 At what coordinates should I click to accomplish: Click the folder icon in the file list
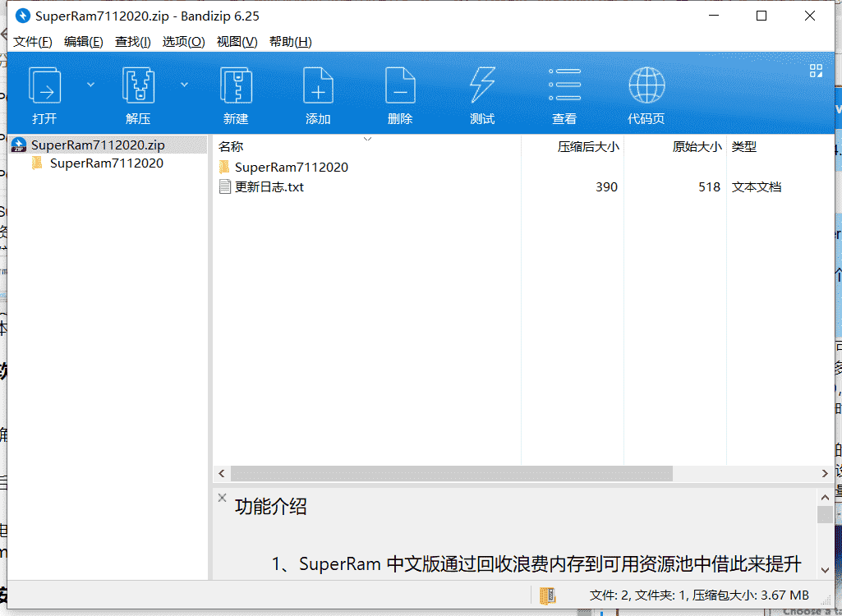click(225, 167)
